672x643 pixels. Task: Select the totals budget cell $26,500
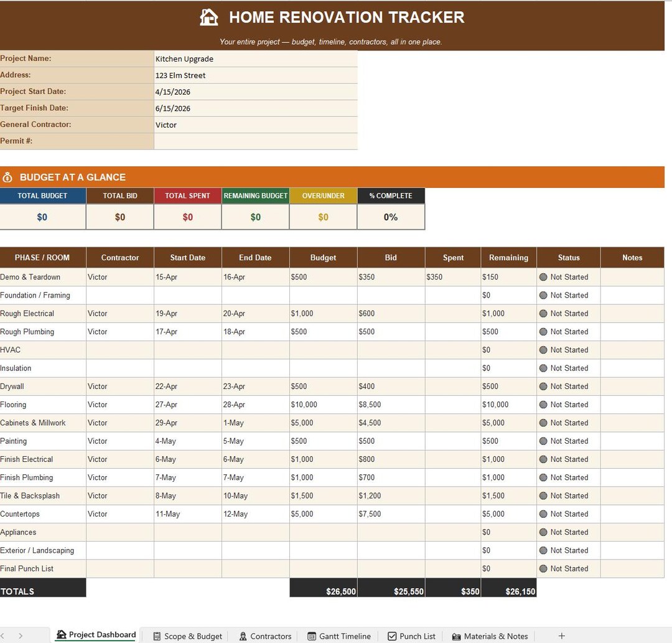point(323,588)
